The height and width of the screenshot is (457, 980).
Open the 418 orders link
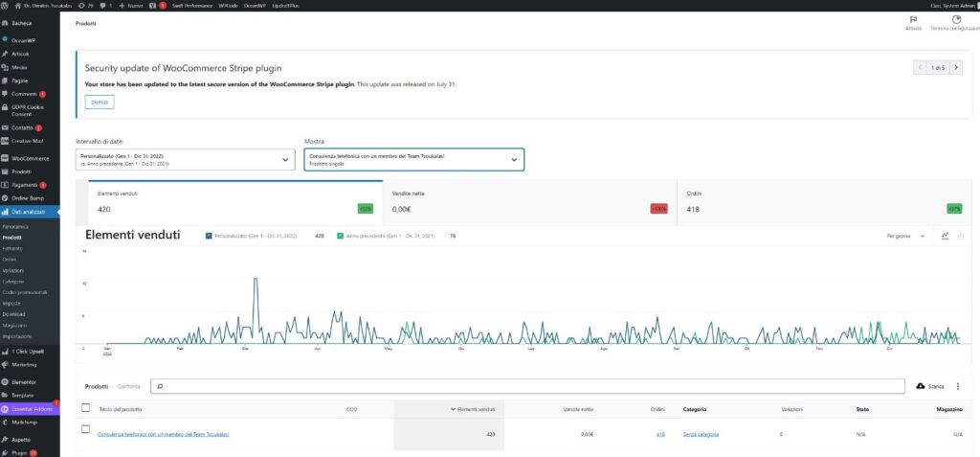click(x=660, y=434)
